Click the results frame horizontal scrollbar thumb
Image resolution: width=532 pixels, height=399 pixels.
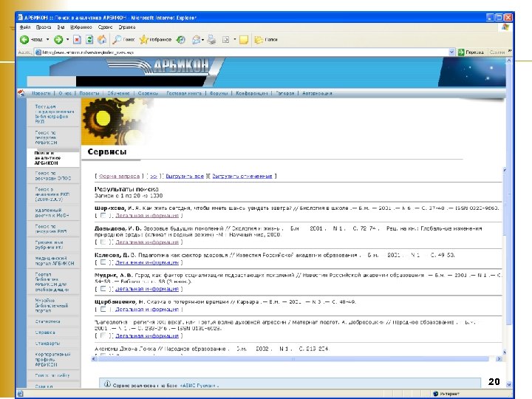(x=293, y=358)
